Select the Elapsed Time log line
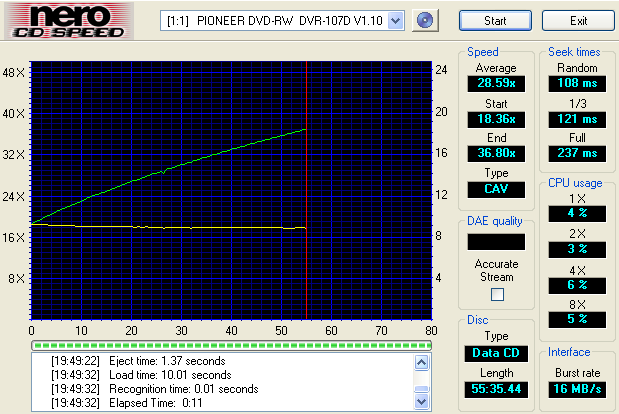Screen dimensions: 619x414 [x=145, y=402]
